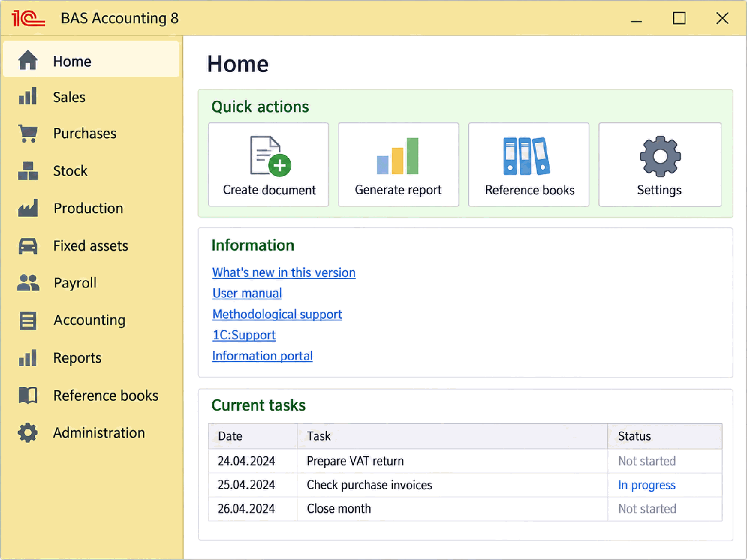This screenshot has height=560, width=747.
Task: Click the Create document quick action icon
Action: [x=270, y=156]
